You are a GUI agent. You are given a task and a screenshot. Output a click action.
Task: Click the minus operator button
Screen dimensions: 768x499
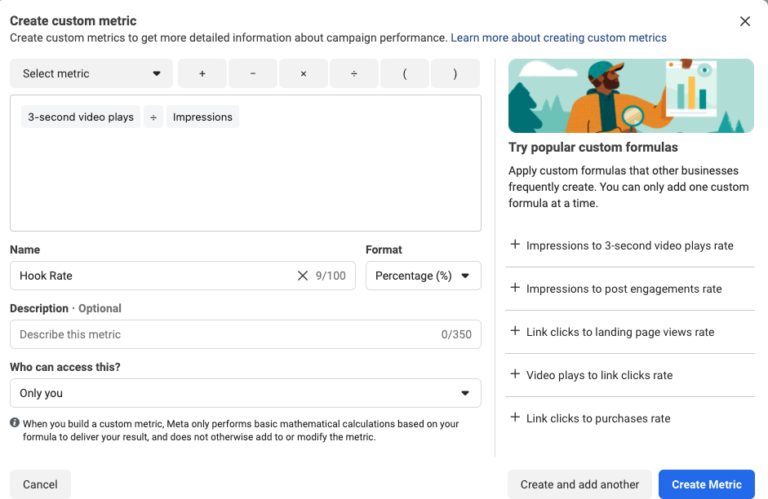253,74
